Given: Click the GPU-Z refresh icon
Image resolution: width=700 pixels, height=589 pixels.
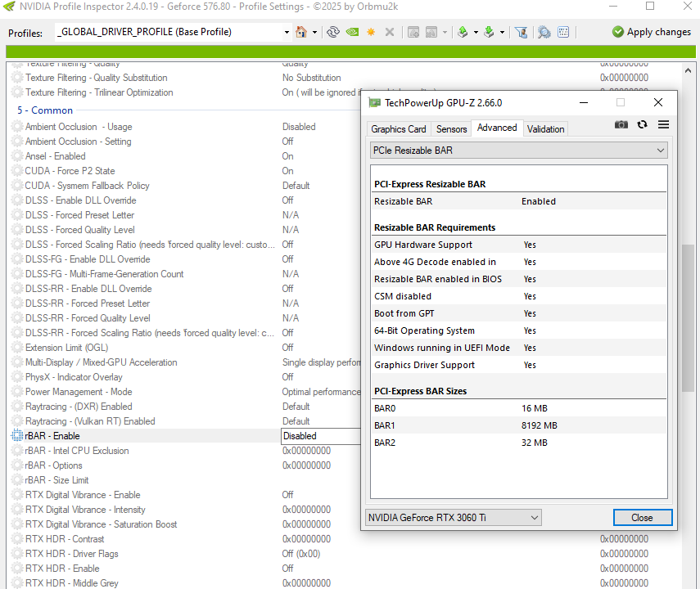Looking at the screenshot, I should (x=643, y=124).
